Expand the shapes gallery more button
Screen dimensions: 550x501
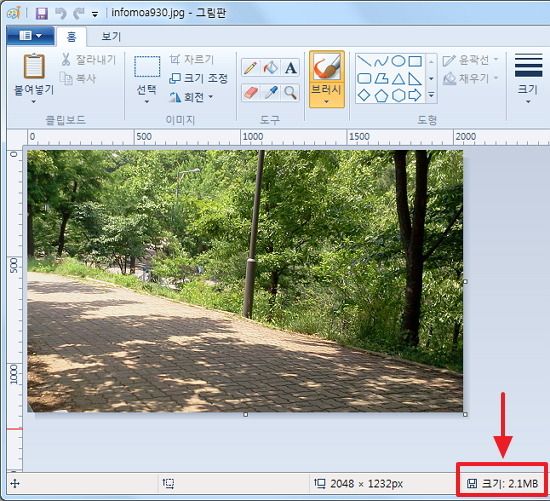[431, 95]
